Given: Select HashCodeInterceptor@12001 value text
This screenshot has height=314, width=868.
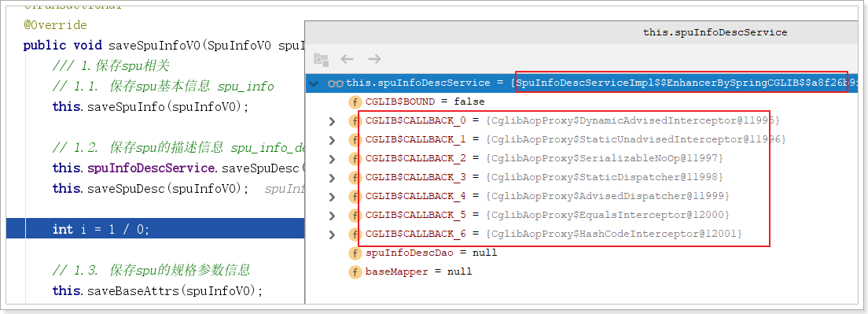Looking at the screenshot, I should (x=613, y=235).
